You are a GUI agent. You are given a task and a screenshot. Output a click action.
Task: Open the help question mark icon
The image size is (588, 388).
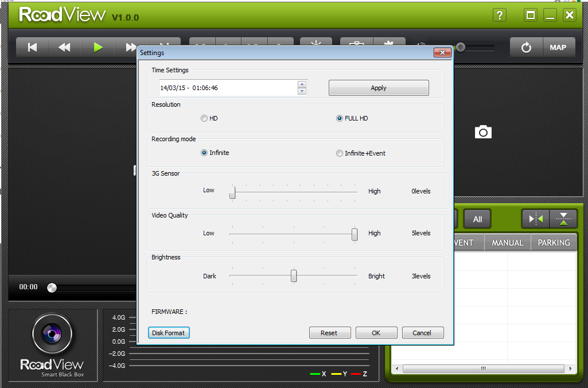[500, 15]
